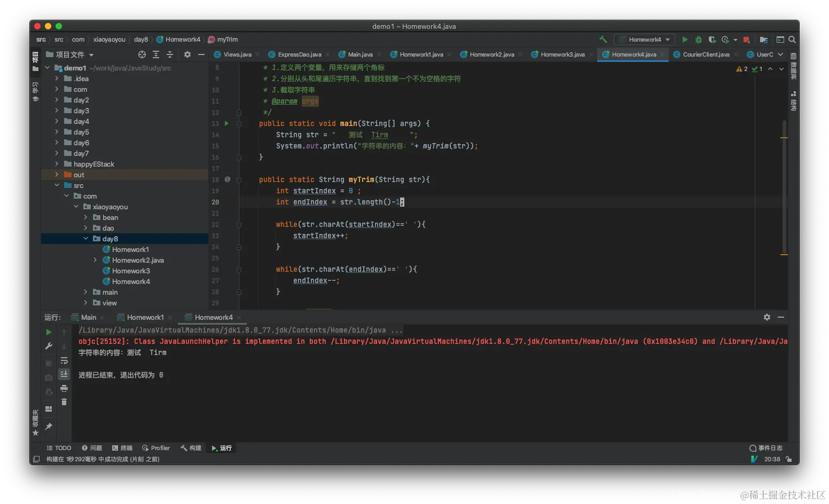Clear console output with trash icon
829x504 pixels.
pyautogui.click(x=64, y=402)
